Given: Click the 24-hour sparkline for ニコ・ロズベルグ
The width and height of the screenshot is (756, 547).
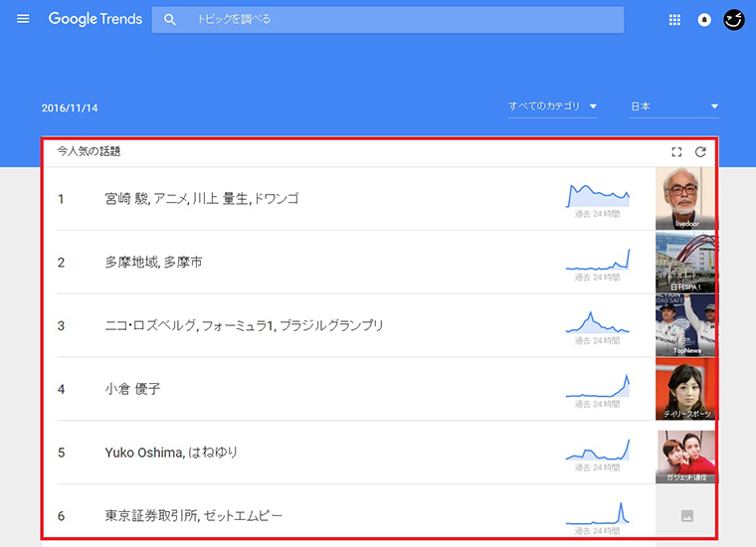Looking at the screenshot, I should tap(598, 322).
